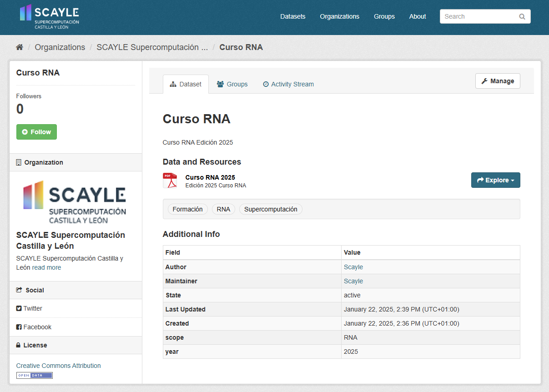Click the SCAYLE logo in the header
This screenshot has height=392, width=549.
pos(49,17)
